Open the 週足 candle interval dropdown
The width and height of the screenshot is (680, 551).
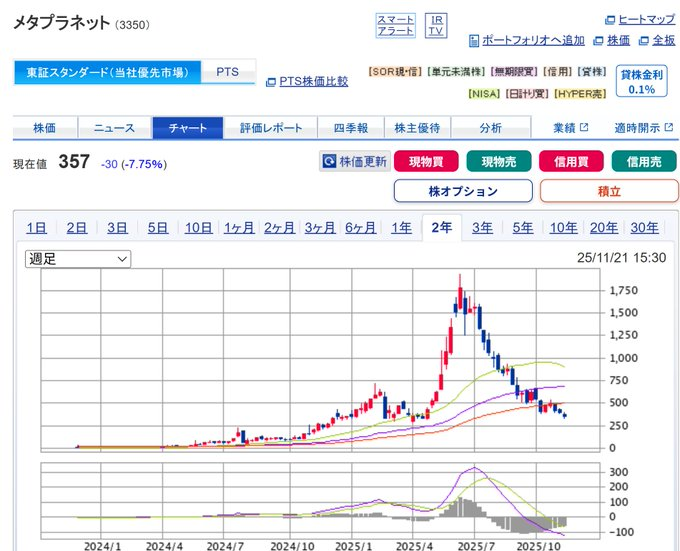click(78, 259)
